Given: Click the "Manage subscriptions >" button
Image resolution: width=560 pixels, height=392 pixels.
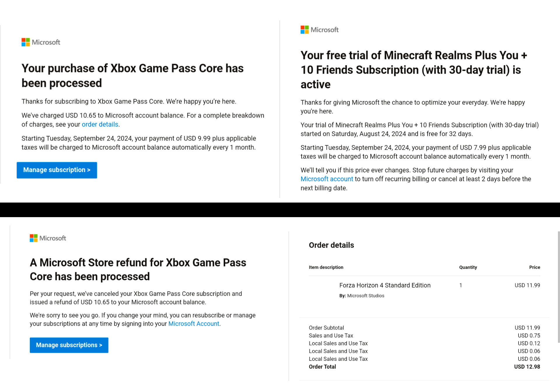Looking at the screenshot, I should [69, 345].
